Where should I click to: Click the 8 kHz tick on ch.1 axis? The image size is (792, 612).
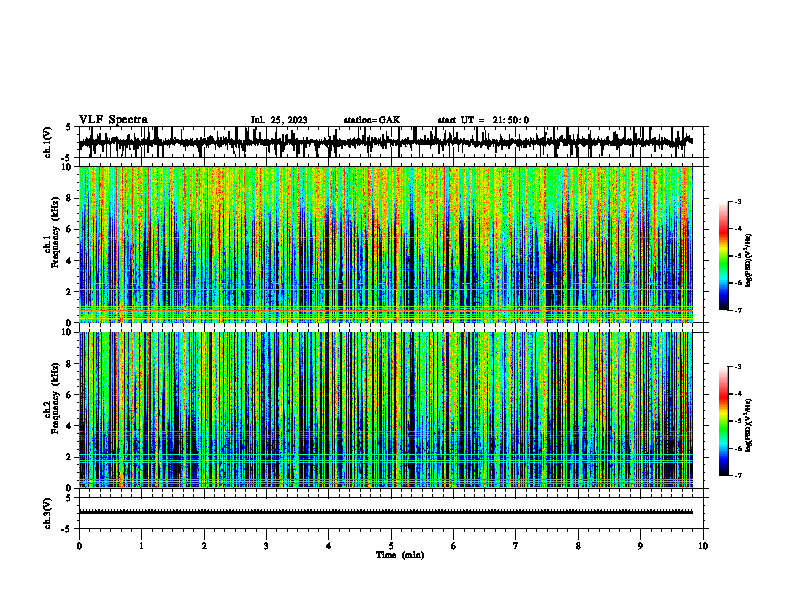tap(71, 198)
